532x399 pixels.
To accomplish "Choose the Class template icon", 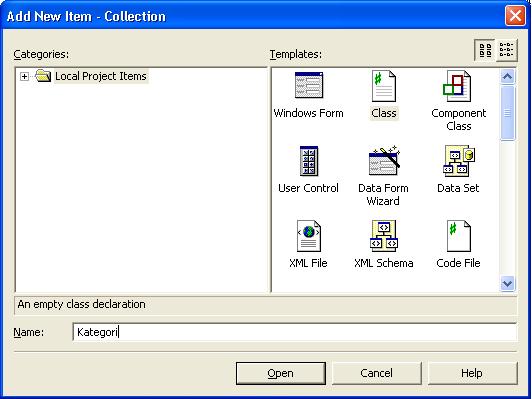I will coord(383,86).
